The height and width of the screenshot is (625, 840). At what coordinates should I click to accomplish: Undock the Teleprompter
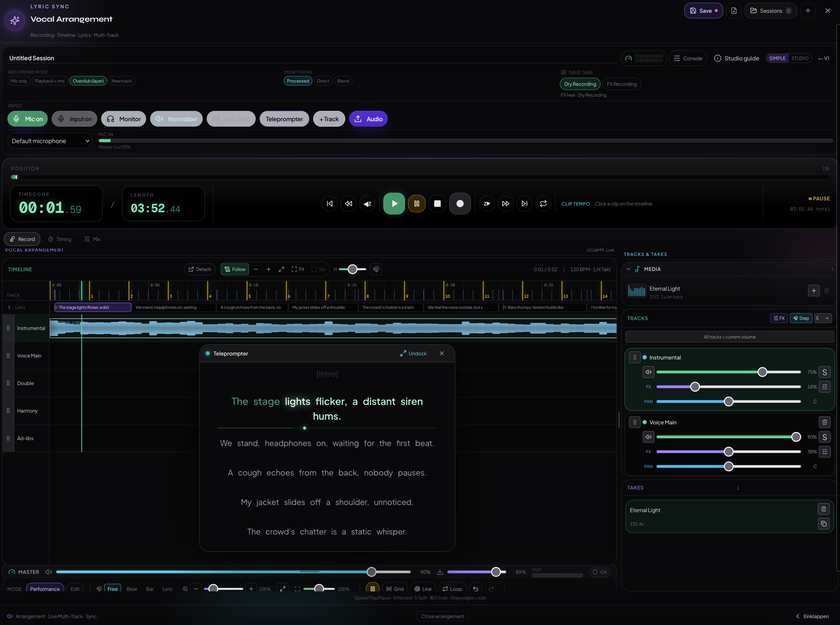tap(413, 353)
